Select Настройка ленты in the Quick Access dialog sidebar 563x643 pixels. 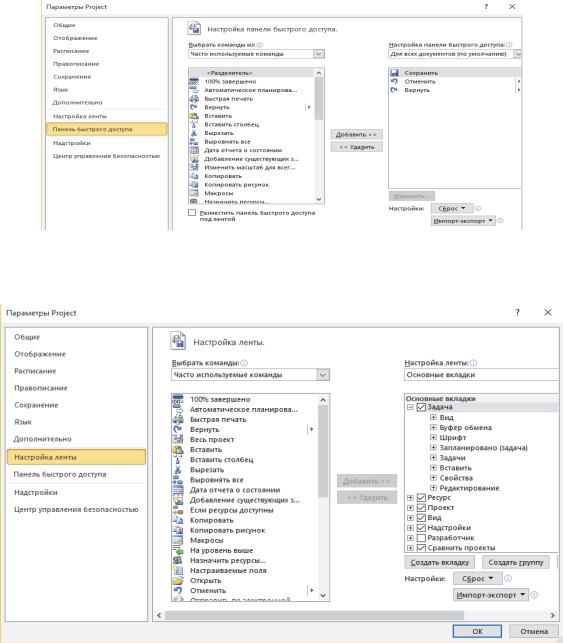80,116
